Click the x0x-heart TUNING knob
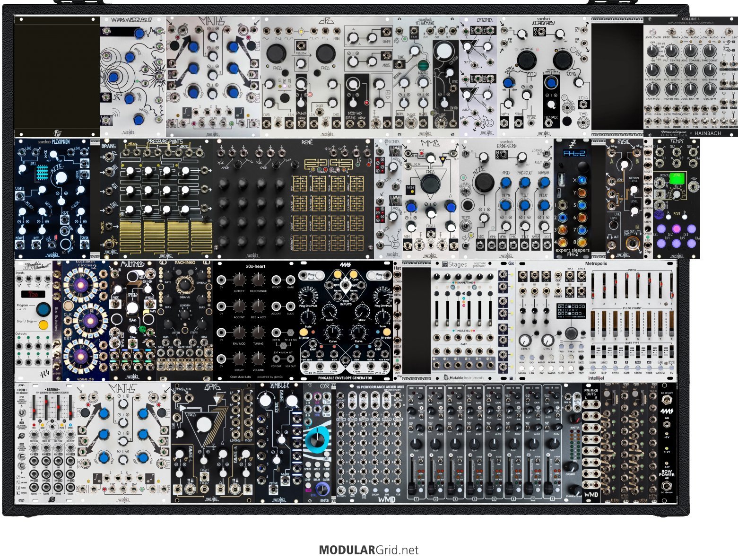Viewport: 738px width, 560px height. coord(258,333)
